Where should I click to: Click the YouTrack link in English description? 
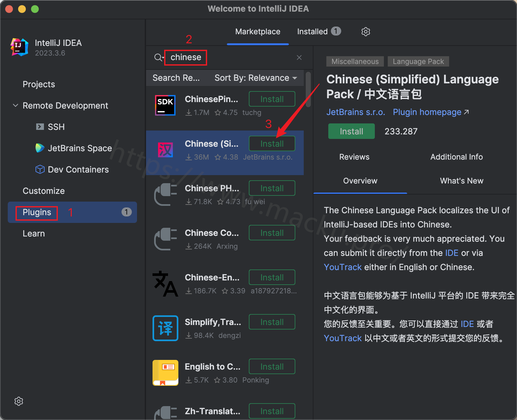click(343, 267)
